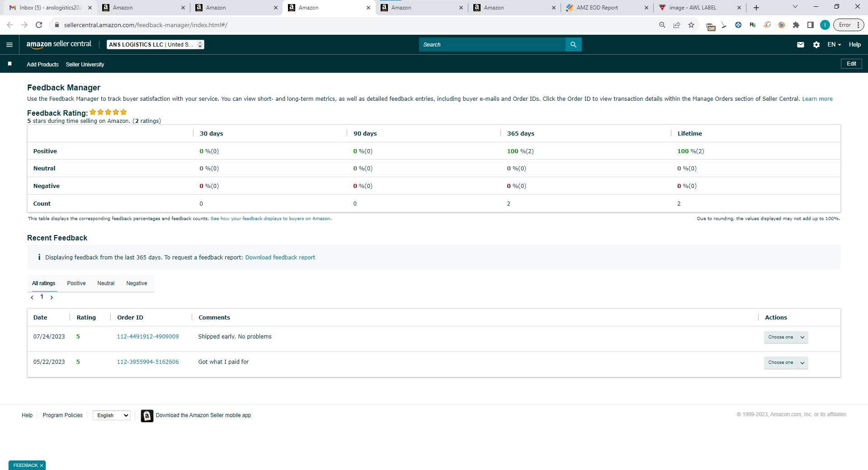This screenshot has width=868, height=470.
Task: Click the footer Help link
Action: (27, 415)
